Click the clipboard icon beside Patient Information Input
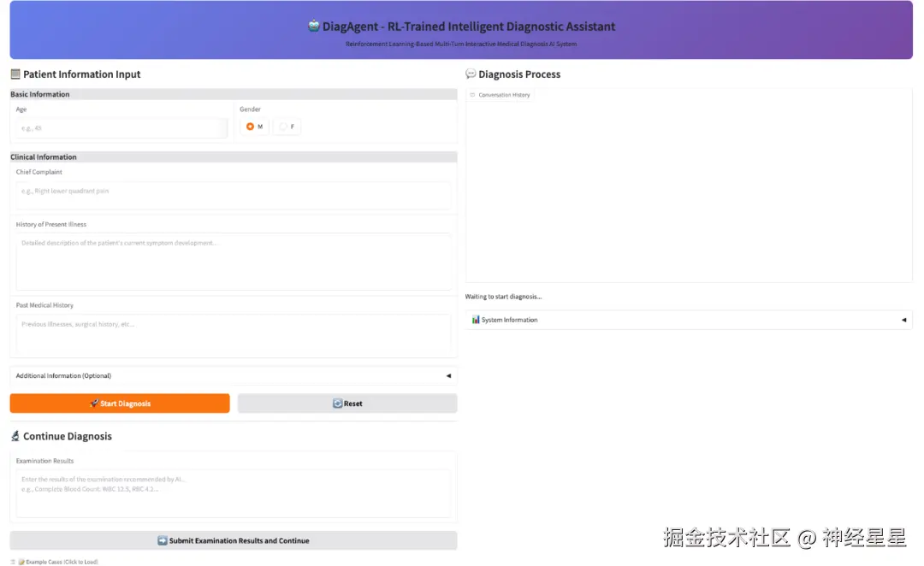 (15, 74)
